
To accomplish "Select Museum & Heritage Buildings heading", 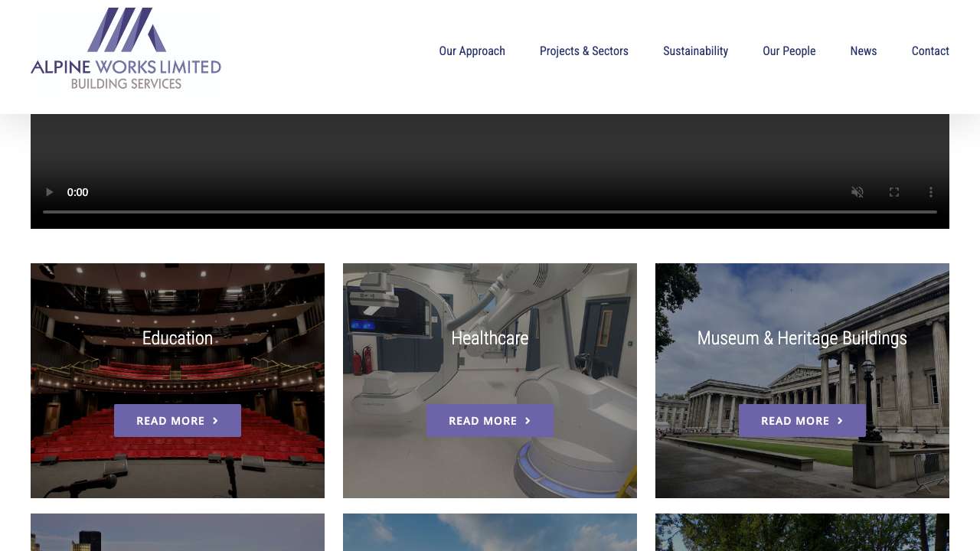I will (802, 338).
